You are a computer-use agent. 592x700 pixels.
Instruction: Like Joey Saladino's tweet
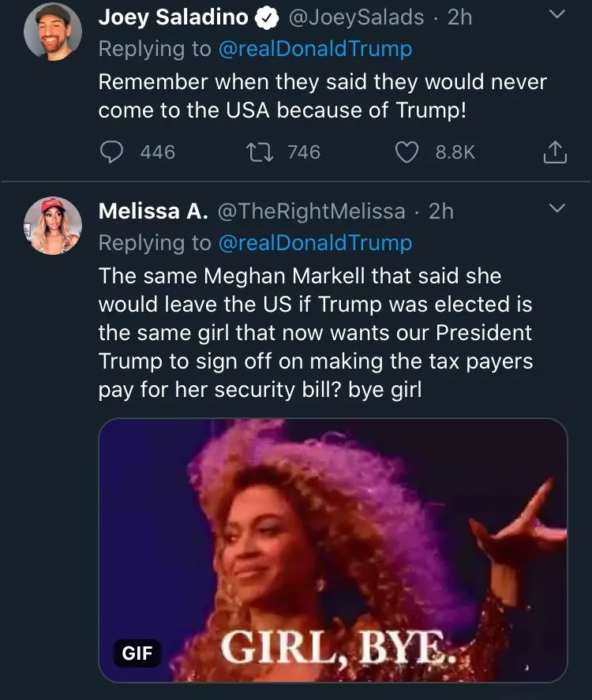click(406, 152)
